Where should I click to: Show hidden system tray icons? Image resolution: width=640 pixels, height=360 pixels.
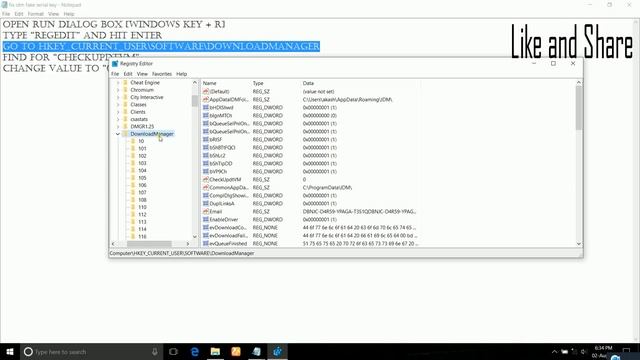554,351
